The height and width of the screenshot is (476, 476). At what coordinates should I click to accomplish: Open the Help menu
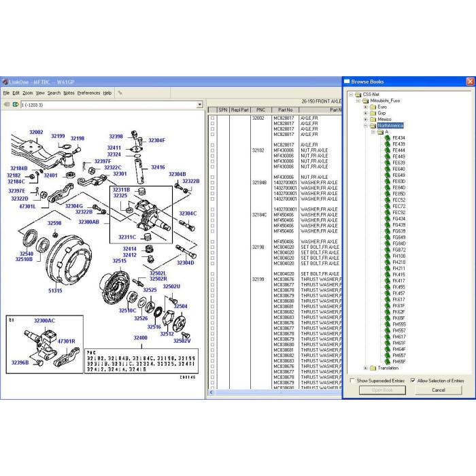(x=107, y=93)
